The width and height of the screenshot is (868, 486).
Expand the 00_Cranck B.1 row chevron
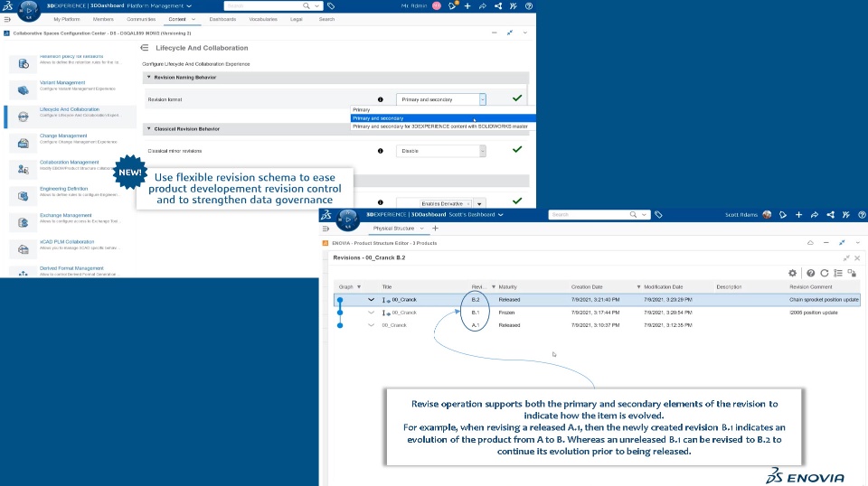[371, 313]
